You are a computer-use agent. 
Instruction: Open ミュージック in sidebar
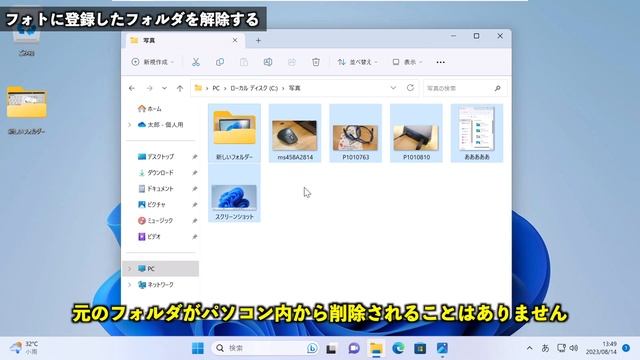[156, 220]
